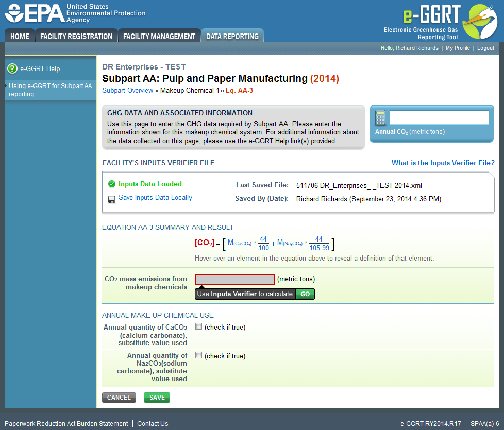Click the green Inputs Data Loaded checkmark

click(x=111, y=184)
